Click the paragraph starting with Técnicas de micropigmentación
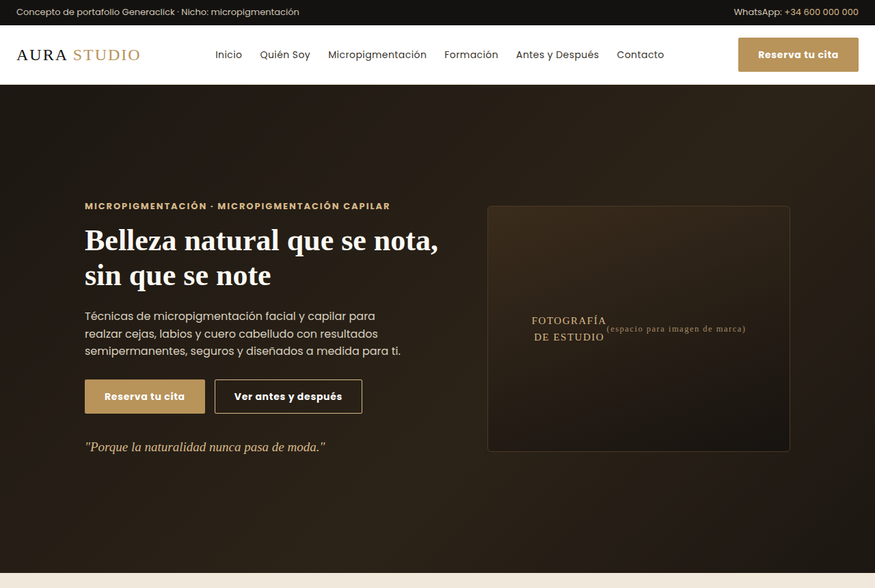This screenshot has width=875, height=588. tap(243, 334)
